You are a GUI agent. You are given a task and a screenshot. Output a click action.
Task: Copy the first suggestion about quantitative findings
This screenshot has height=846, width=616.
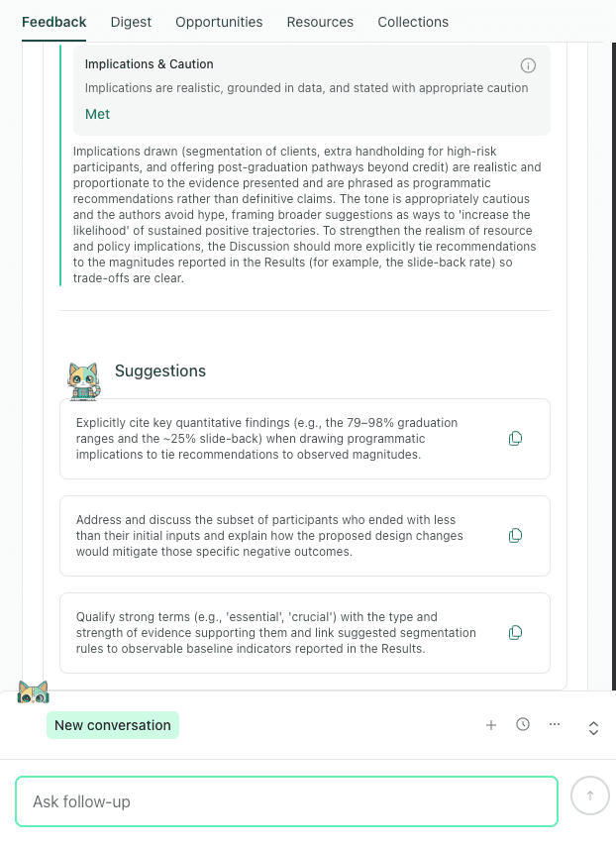tap(515, 438)
